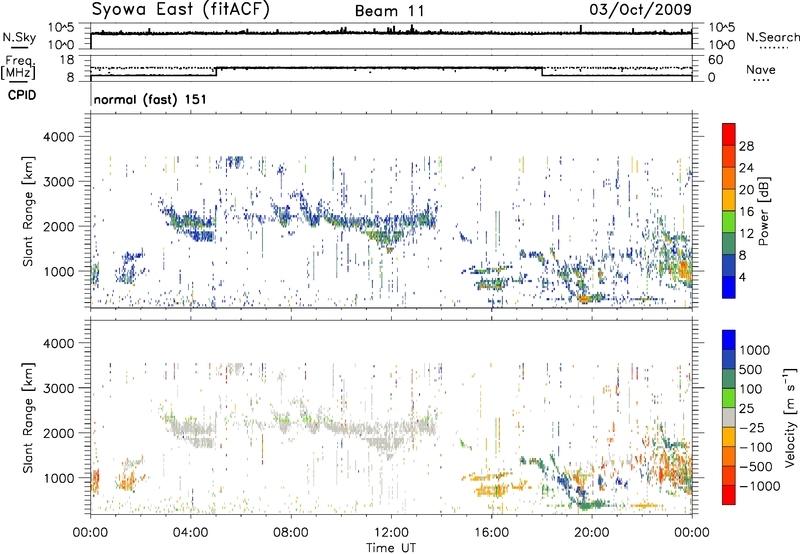
Task: Click the '4' label on the power colorbar
Action: tap(743, 278)
